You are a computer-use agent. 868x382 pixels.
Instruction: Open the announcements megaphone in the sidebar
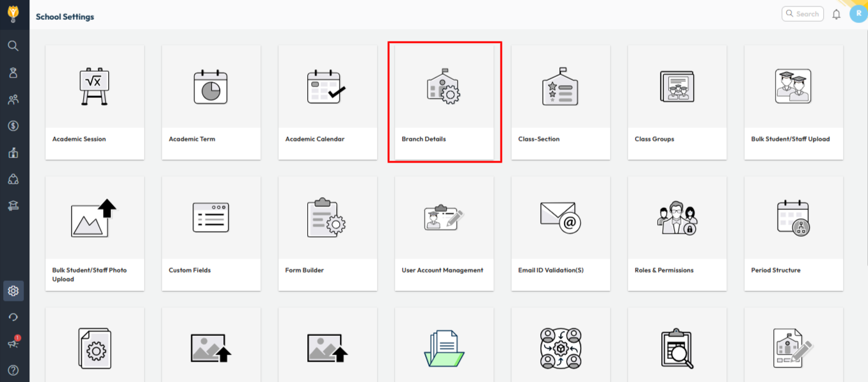point(13,344)
